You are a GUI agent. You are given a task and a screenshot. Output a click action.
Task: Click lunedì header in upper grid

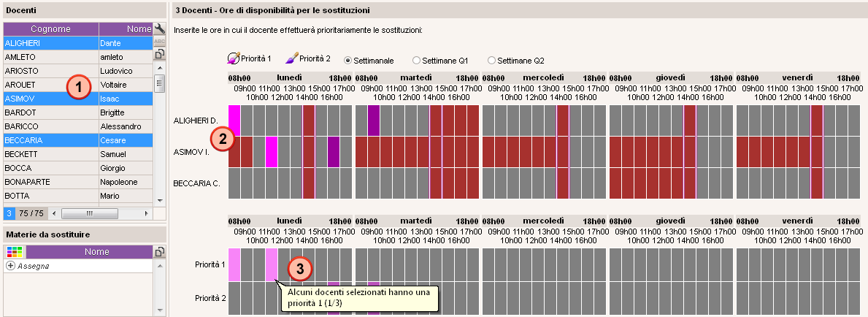pyautogui.click(x=289, y=78)
